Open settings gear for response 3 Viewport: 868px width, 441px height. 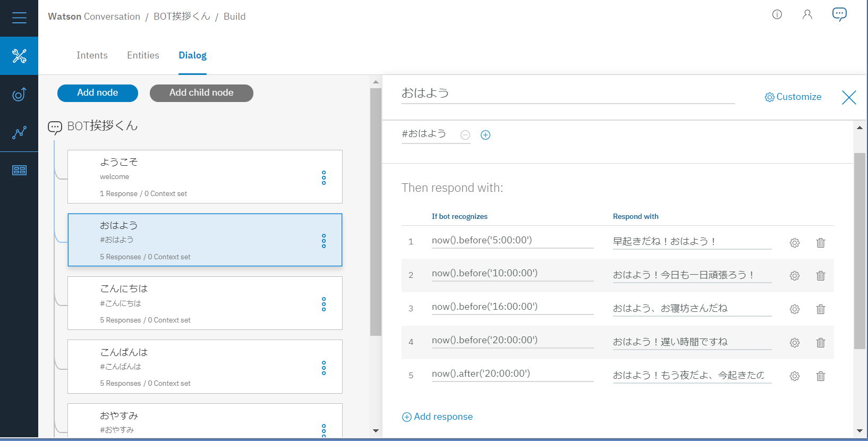[x=795, y=309]
